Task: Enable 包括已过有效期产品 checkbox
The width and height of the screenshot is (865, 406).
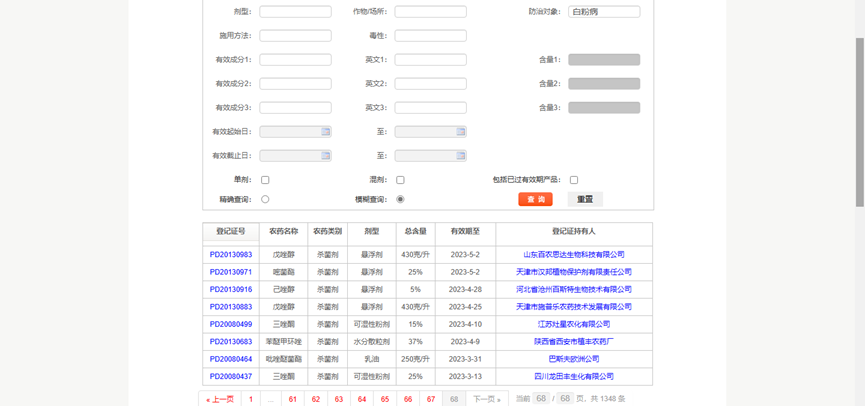Action: (574, 180)
